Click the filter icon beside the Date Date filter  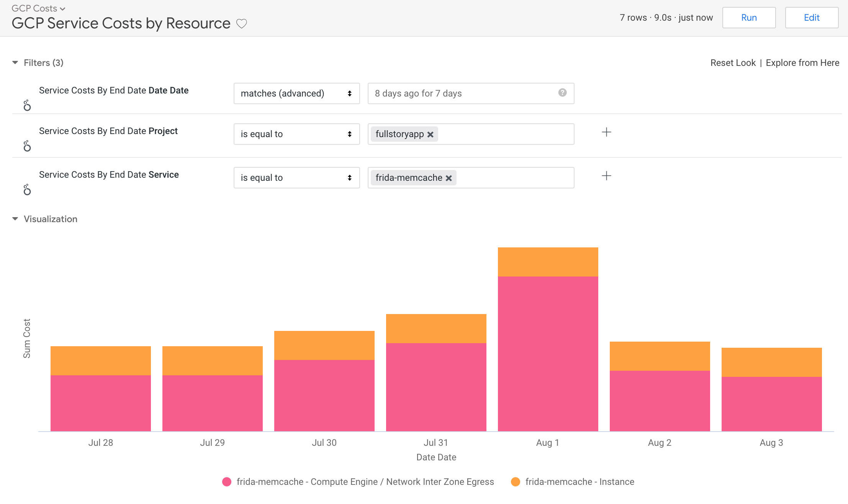[27, 105]
